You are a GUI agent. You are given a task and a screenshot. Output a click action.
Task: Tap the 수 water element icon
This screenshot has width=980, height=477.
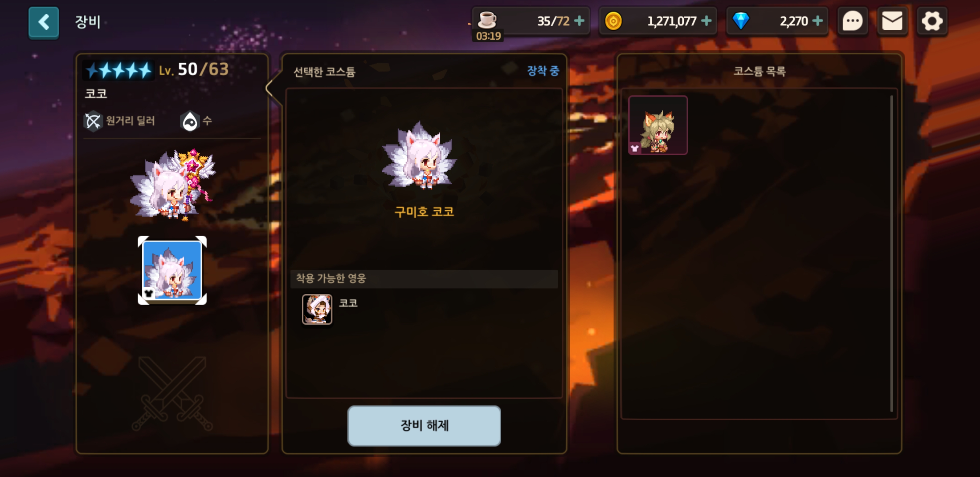pyautogui.click(x=190, y=121)
